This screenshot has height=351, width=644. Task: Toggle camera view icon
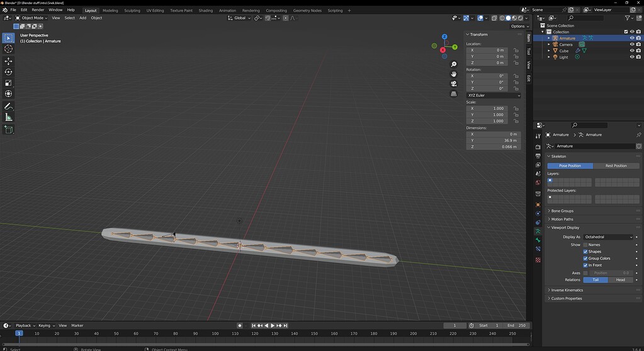point(453,84)
